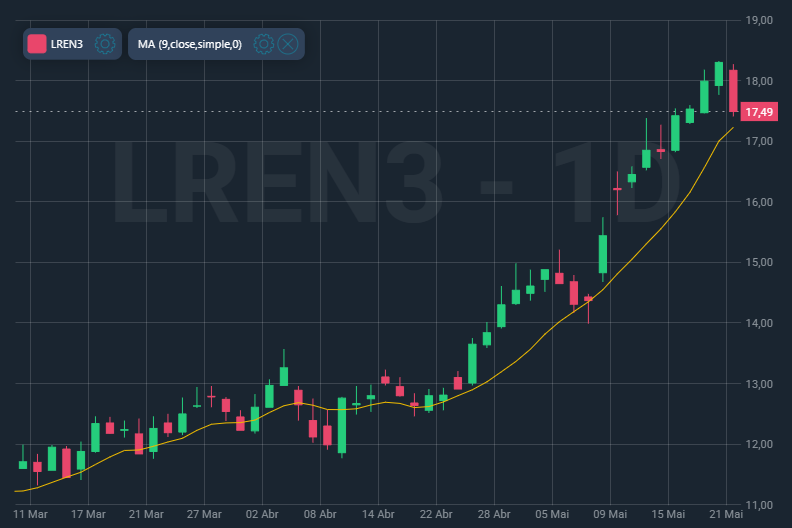Click the 15,00 price axis label
This screenshot has height=528, width=792.
(759, 262)
